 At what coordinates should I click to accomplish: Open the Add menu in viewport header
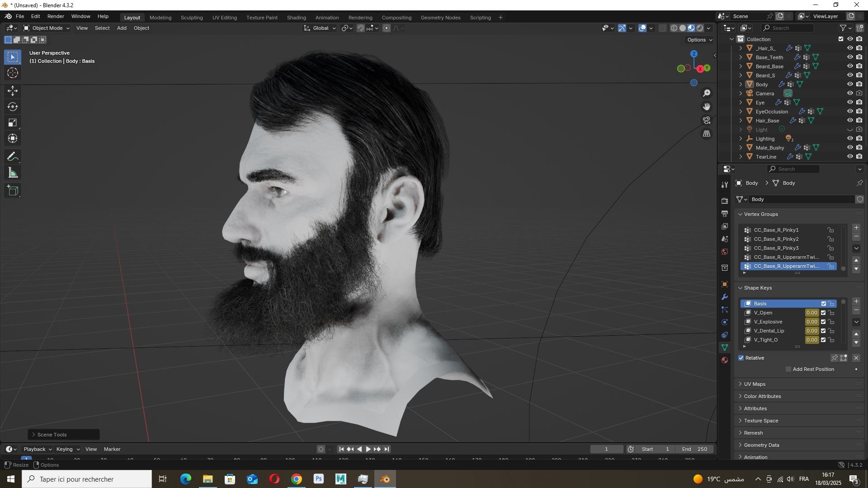click(x=122, y=28)
